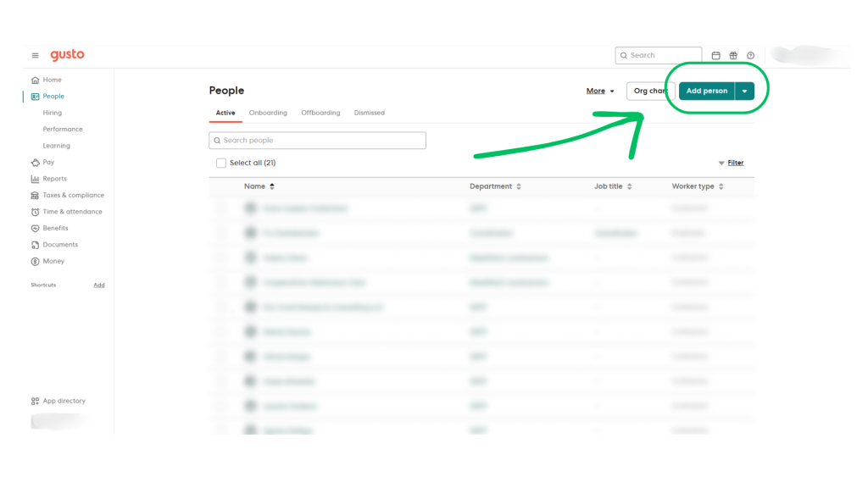Screen dimensions: 868x488
Task: Click the Pay piggy bank icon
Action: (x=35, y=163)
